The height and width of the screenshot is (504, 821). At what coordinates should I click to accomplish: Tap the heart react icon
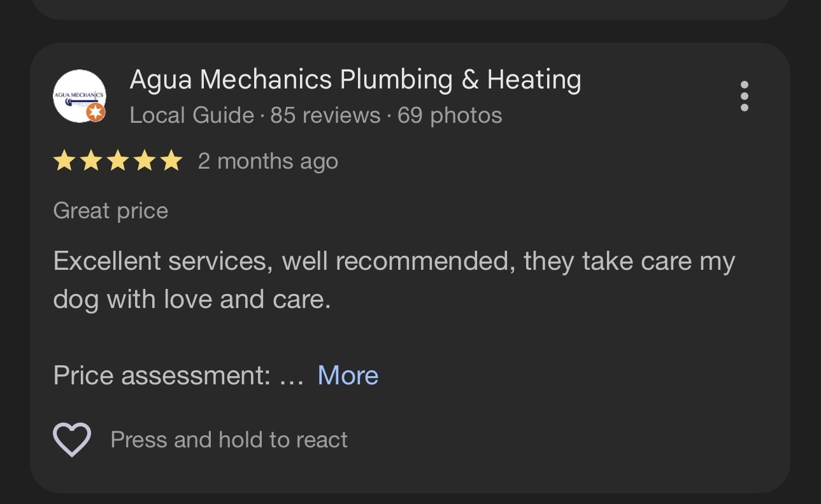[x=71, y=439]
